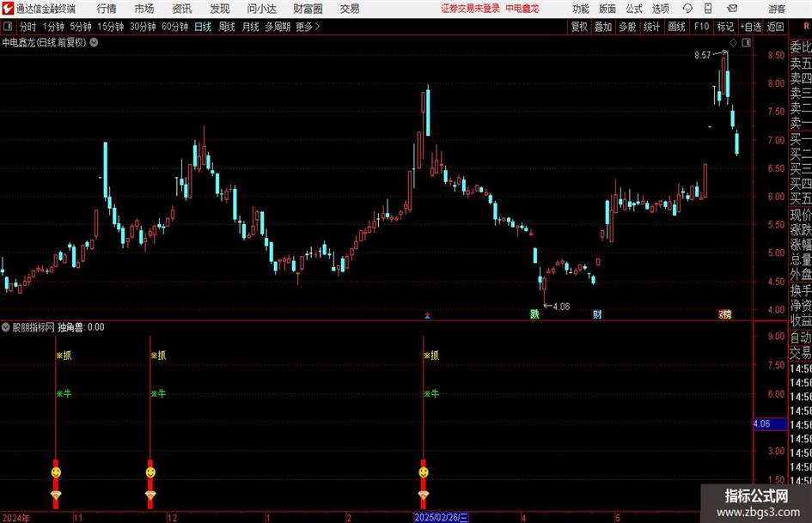Open the mail message icon
This screenshot has width=812, height=523.
point(732,9)
